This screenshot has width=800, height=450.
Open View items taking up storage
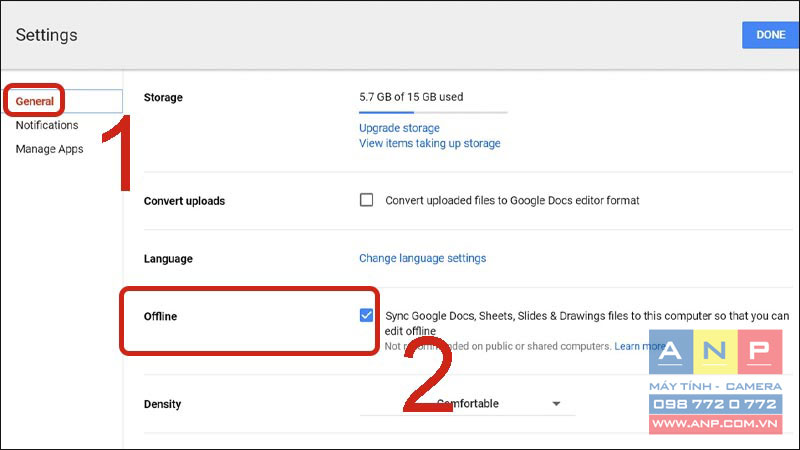430,143
